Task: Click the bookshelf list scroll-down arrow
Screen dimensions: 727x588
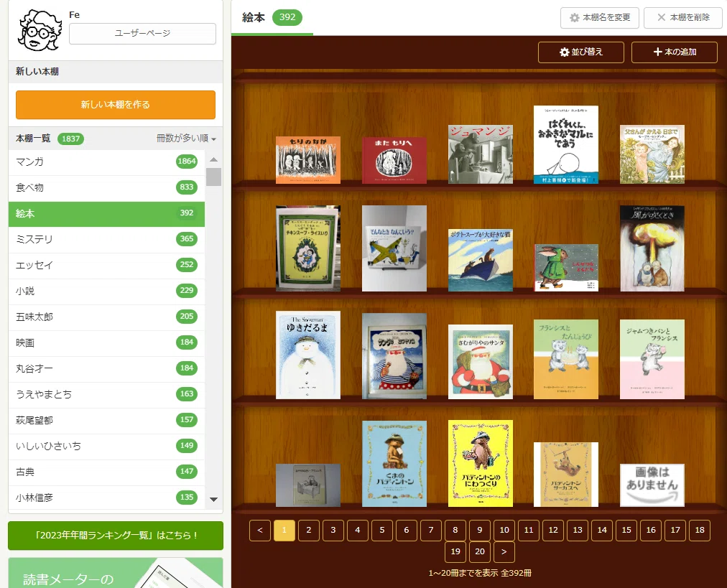Action: [x=214, y=500]
